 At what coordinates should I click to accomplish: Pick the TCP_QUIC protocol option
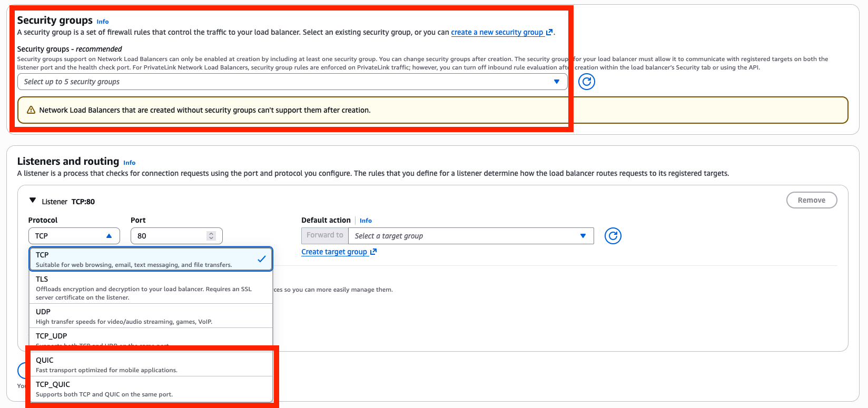click(151, 389)
